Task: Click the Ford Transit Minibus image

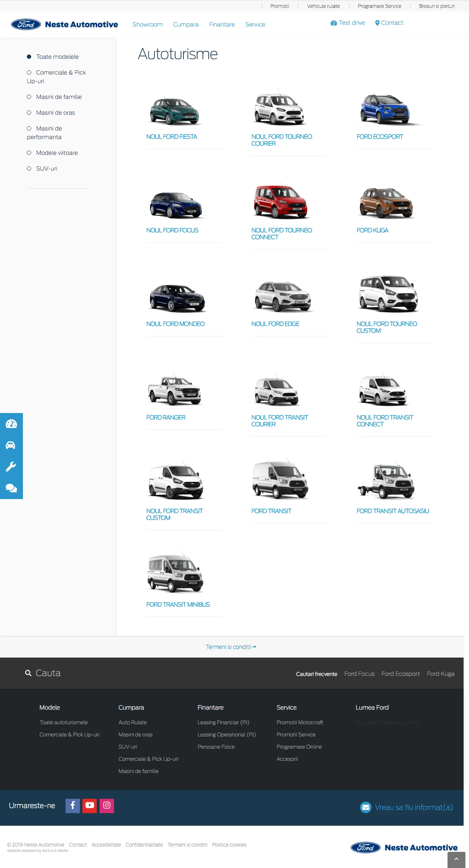Action: (x=176, y=573)
